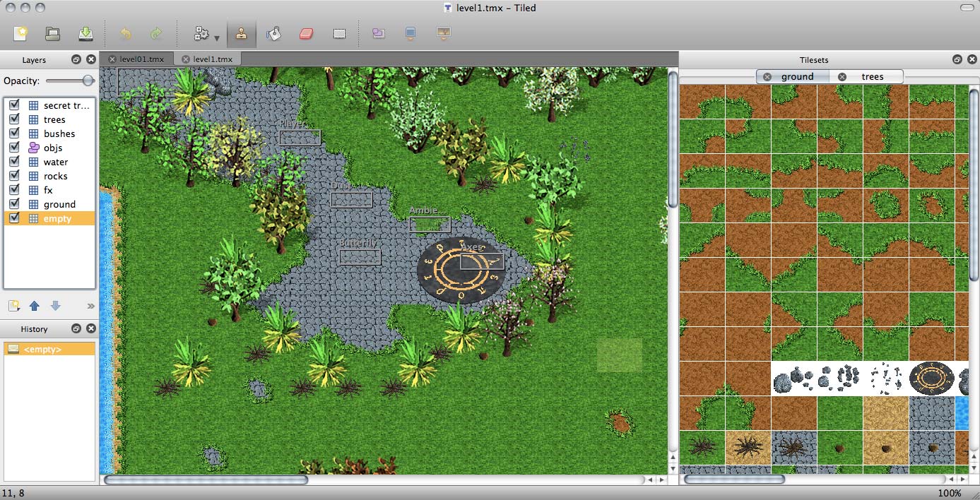Click the map vertical scrollbar thumb

coord(673,139)
